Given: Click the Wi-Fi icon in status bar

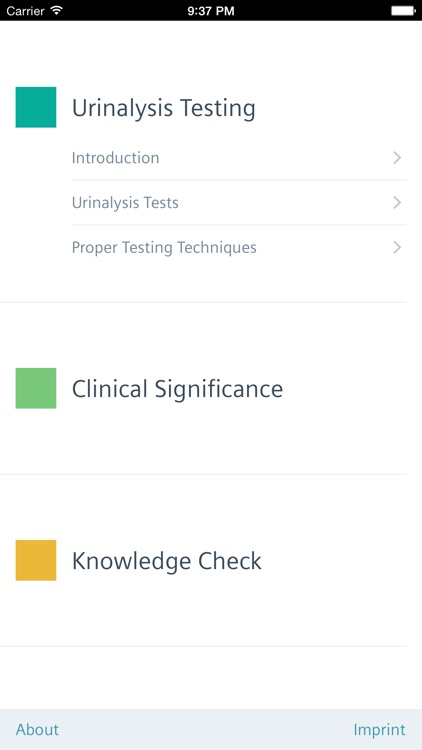Looking at the screenshot, I should [x=57, y=10].
